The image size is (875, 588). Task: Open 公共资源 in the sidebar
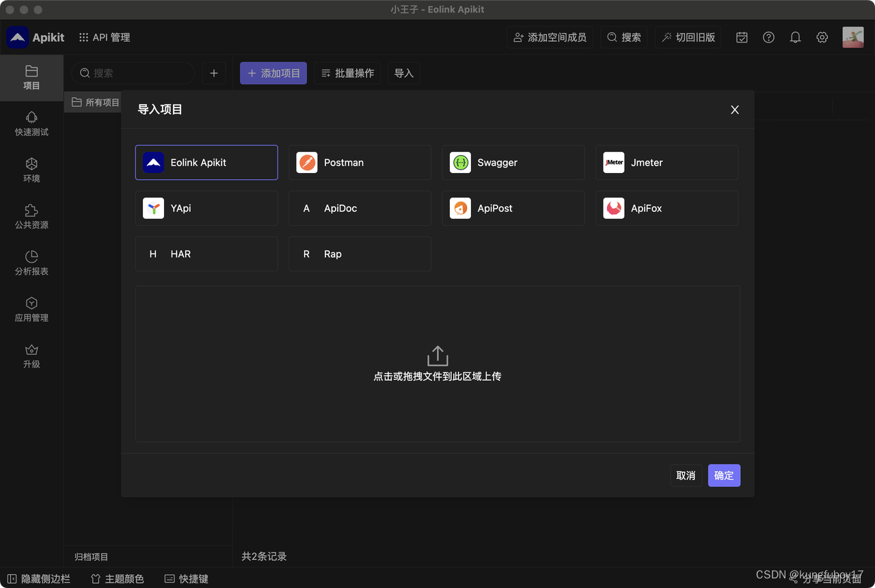31,217
